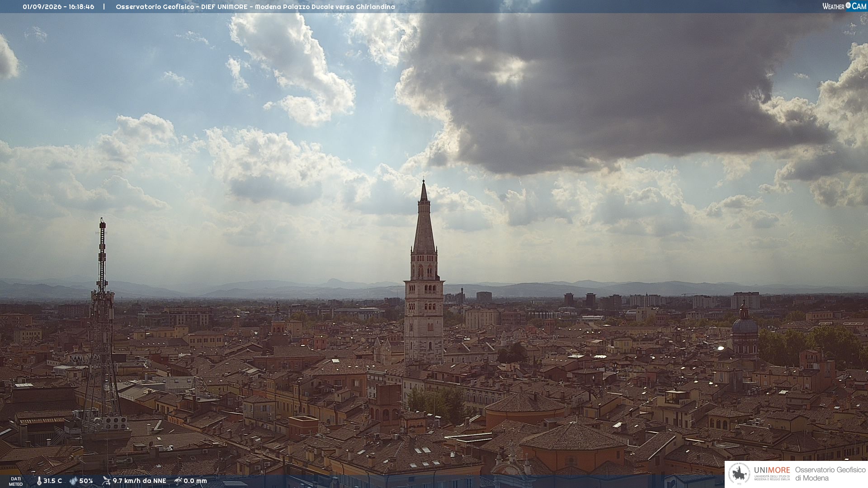Click the rain umbrella precipitation icon
The width and height of the screenshot is (868, 488).
tap(178, 481)
